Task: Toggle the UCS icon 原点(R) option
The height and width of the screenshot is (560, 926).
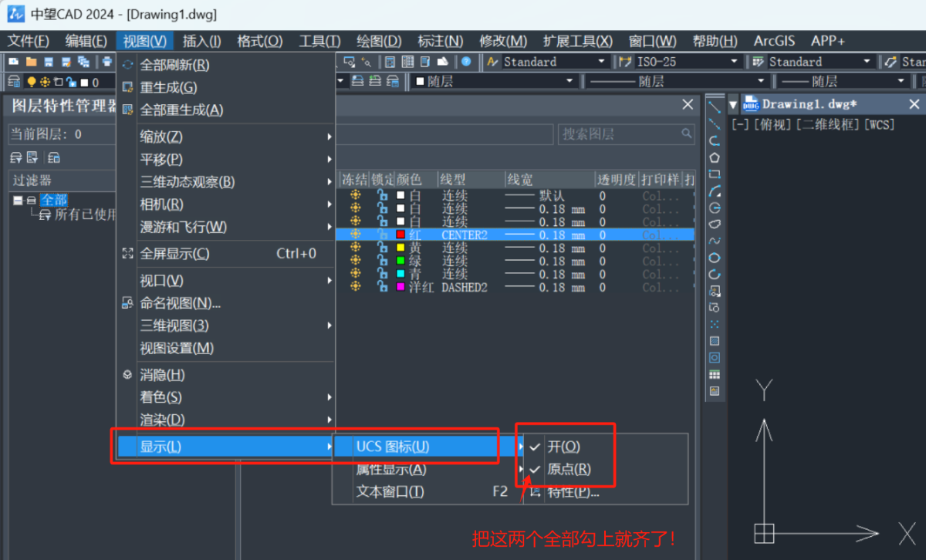Action: 569,469
